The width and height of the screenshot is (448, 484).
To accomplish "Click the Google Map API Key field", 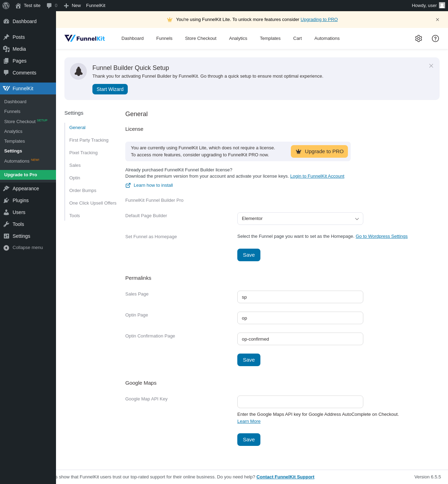I will pyautogui.click(x=300, y=402).
